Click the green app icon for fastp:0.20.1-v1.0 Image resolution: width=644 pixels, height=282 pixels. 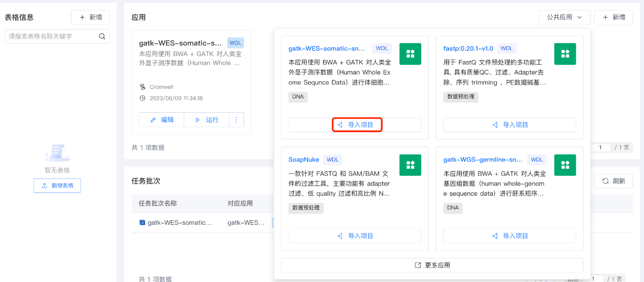coord(565,54)
